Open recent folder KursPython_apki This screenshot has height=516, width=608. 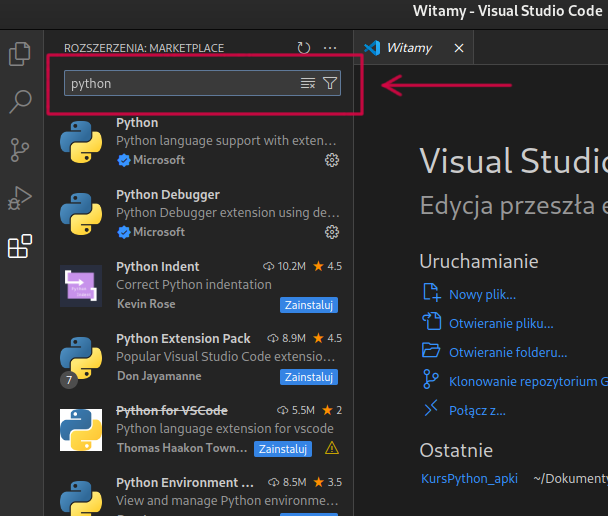click(469, 479)
